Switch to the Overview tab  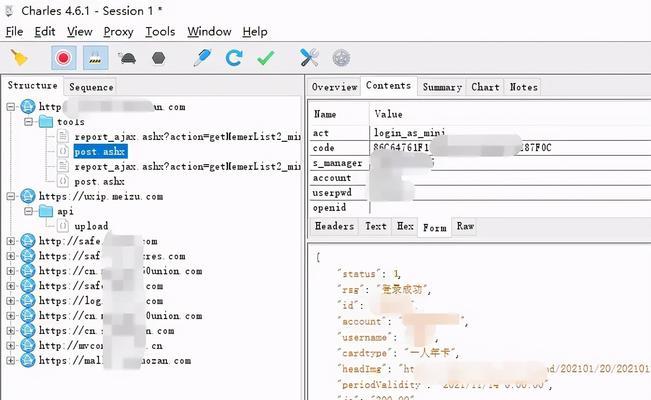(335, 87)
